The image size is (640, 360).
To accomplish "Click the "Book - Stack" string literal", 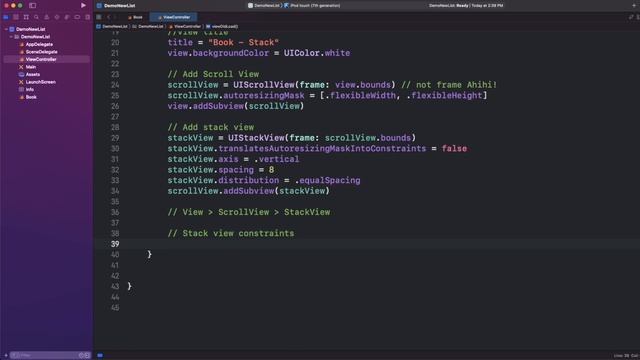I will click(x=243, y=42).
